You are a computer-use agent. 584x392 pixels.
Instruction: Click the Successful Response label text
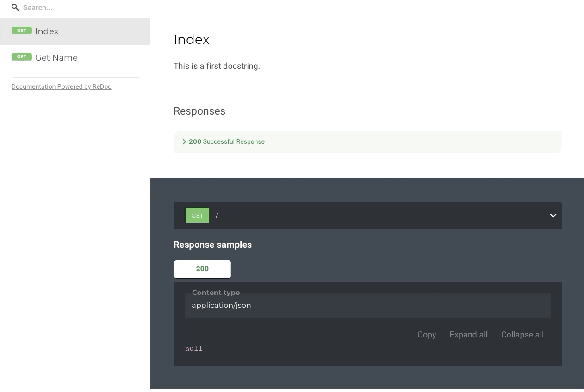(233, 142)
